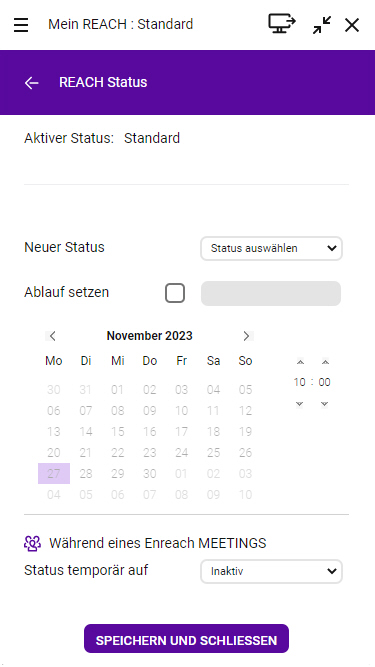Decrease the hour with the down arrow
The image size is (375, 667).
(x=300, y=404)
